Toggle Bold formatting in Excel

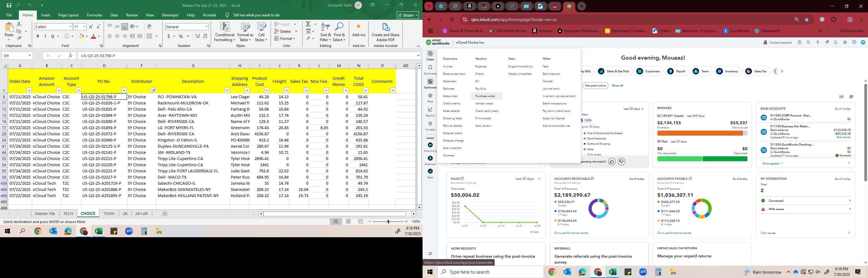coord(38,36)
